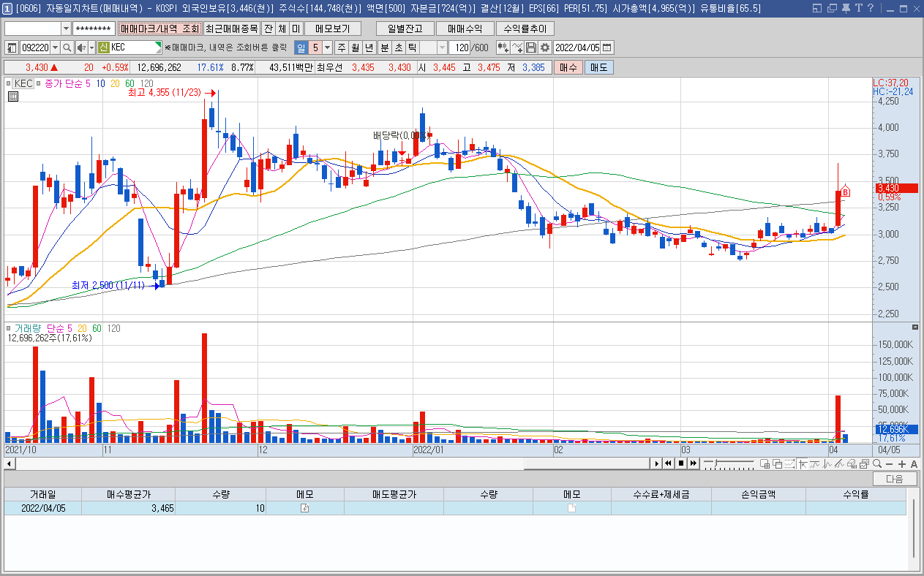
Task: Open the candlestick chart type icon
Action: (x=503, y=48)
